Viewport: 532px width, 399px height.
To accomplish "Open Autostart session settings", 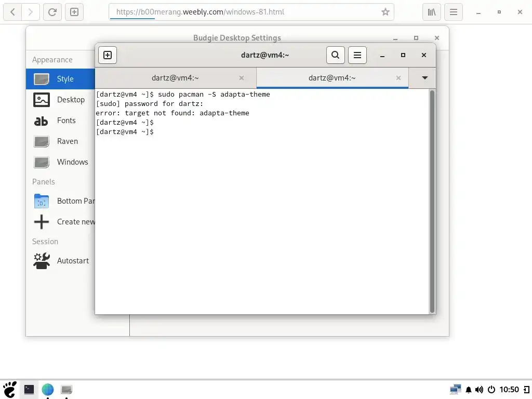I will [60, 261].
